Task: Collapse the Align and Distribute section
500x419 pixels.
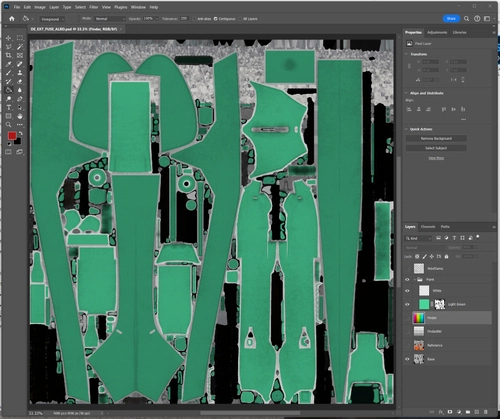Action: [x=406, y=93]
